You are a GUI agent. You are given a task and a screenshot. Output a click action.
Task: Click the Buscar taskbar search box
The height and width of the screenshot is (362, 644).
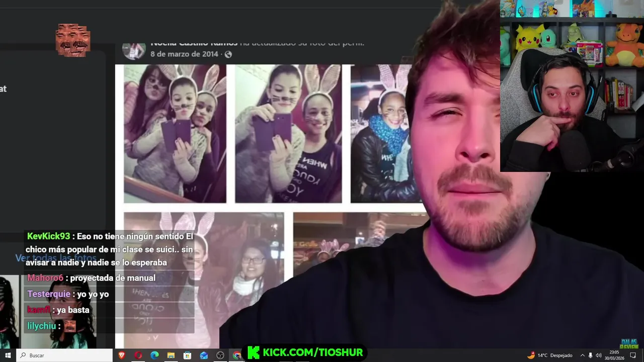[x=64, y=355]
